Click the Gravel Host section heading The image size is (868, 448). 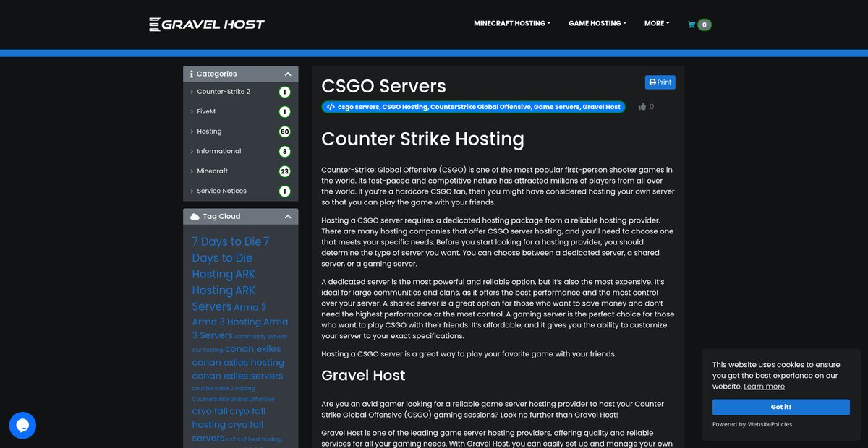(363, 376)
